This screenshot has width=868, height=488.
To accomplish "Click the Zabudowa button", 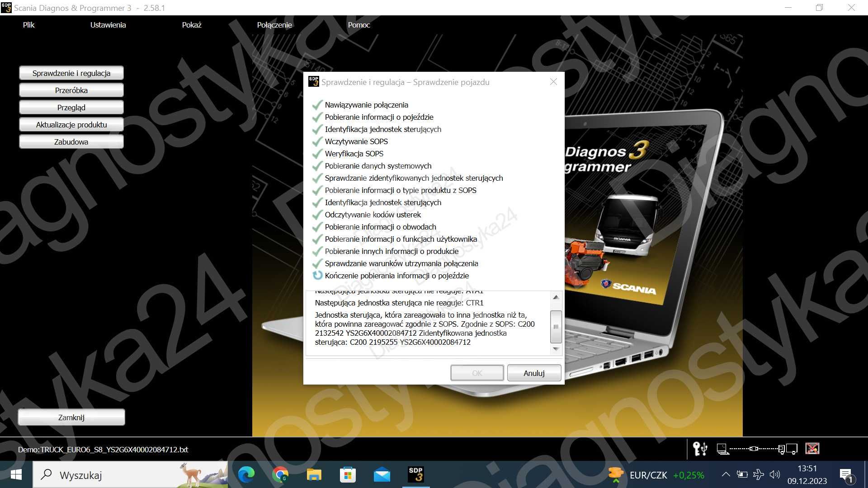I will [x=71, y=142].
